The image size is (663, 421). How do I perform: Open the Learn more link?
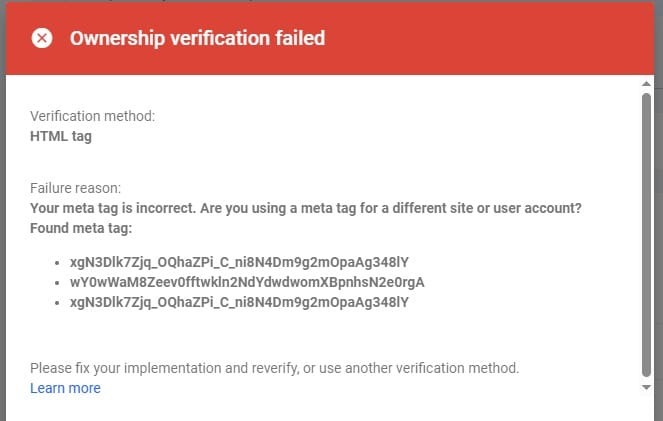coord(65,388)
